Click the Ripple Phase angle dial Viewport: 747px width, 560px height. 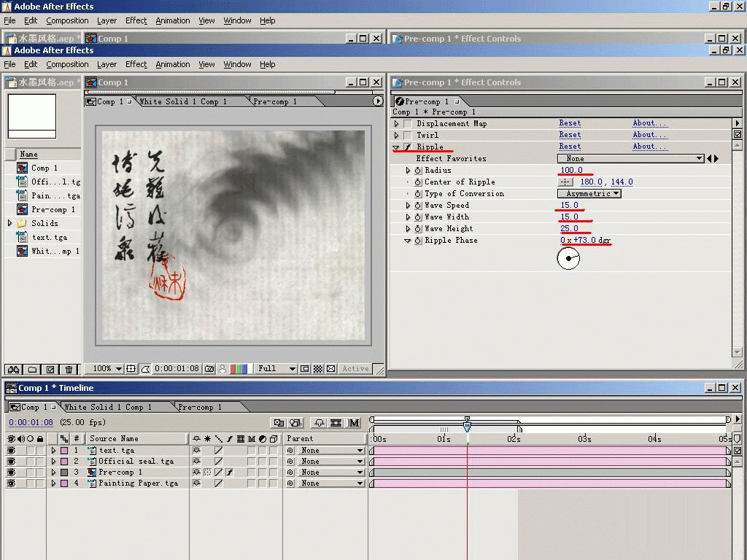pyautogui.click(x=568, y=259)
